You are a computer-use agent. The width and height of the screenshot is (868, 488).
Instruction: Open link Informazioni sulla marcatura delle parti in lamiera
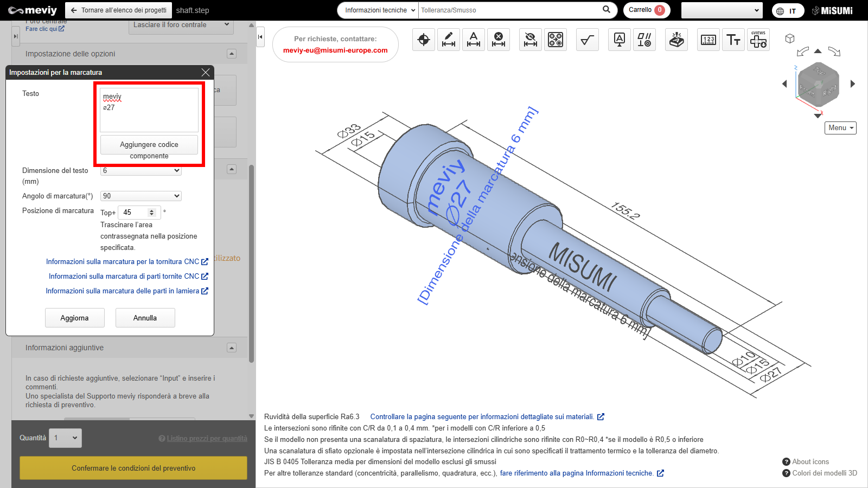click(x=123, y=291)
